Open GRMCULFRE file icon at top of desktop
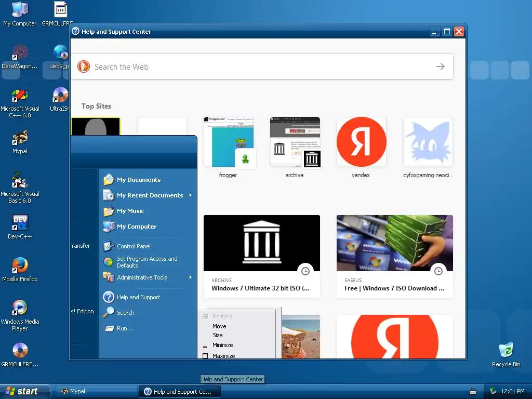This screenshot has height=399, width=532. coord(58,14)
